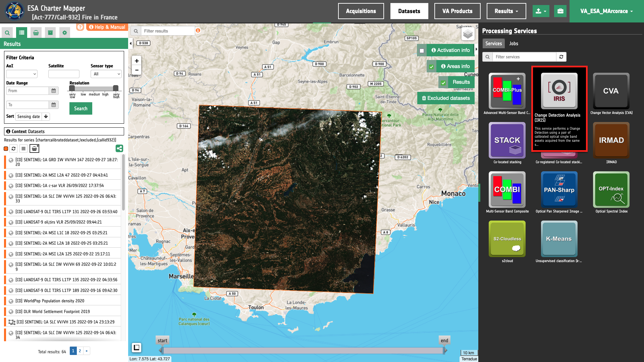Click footprint icon for SENTINEL-1A SLC 135 row
Screen dimensions: 644x362
click(x=12, y=322)
